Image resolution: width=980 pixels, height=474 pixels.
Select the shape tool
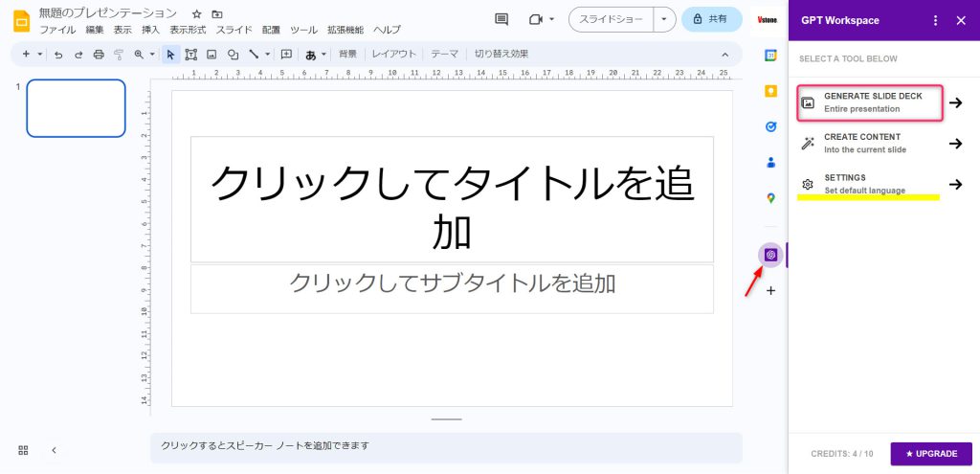point(233,55)
